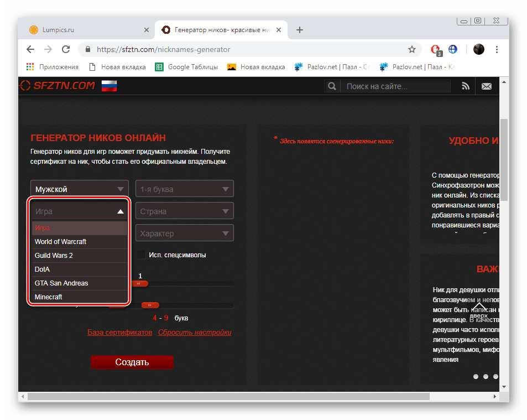Choose Guild Wars 2 option

click(80, 255)
